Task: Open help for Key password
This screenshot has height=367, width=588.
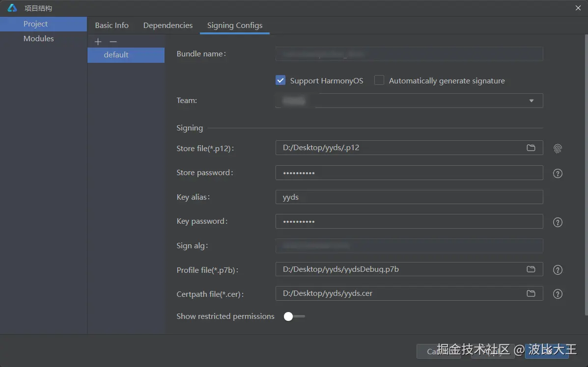Action: (x=558, y=222)
